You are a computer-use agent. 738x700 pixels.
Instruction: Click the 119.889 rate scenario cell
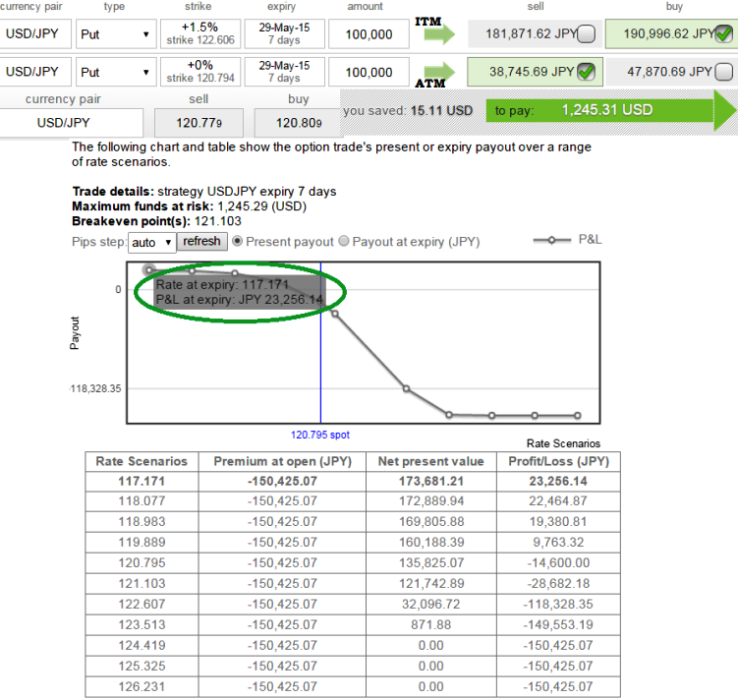(142, 543)
